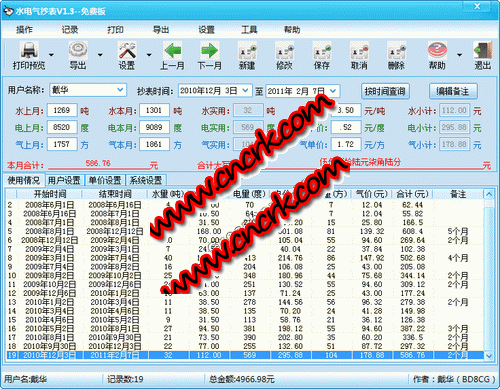Open the 打印 menu
500x389 pixels.
tap(115, 30)
